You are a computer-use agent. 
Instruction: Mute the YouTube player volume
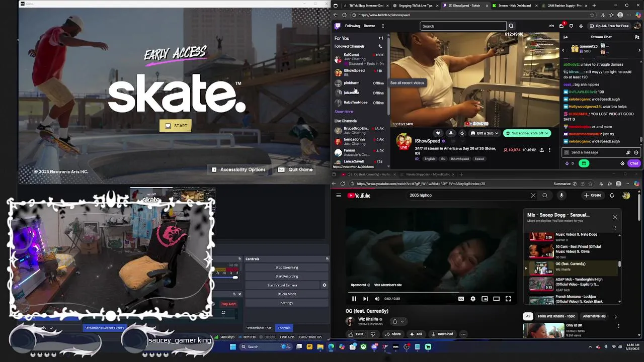377,299
